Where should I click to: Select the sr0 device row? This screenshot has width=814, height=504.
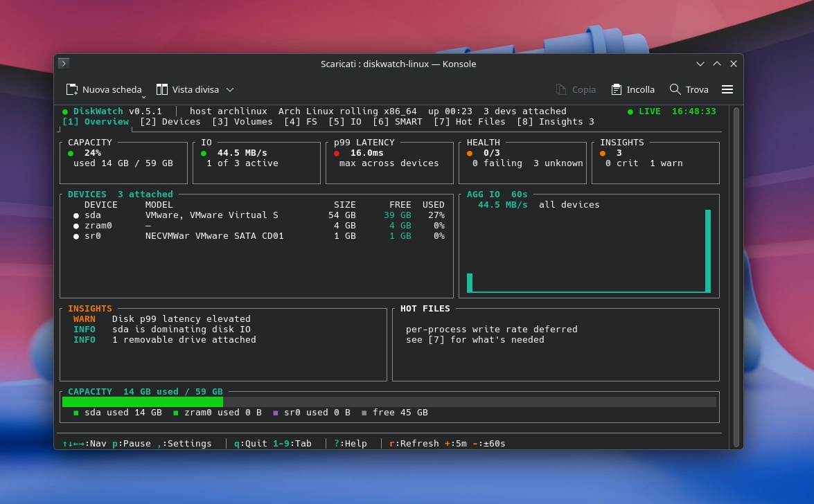click(x=258, y=235)
